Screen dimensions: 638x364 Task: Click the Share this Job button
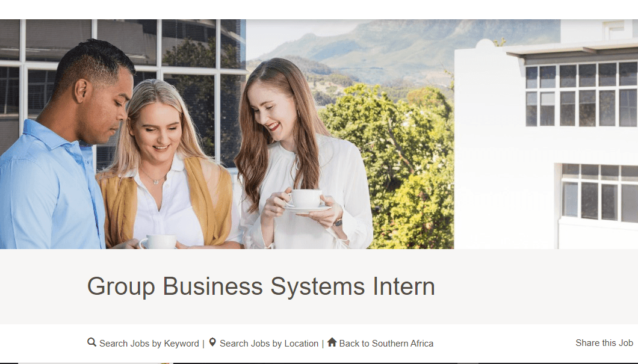[x=604, y=343]
